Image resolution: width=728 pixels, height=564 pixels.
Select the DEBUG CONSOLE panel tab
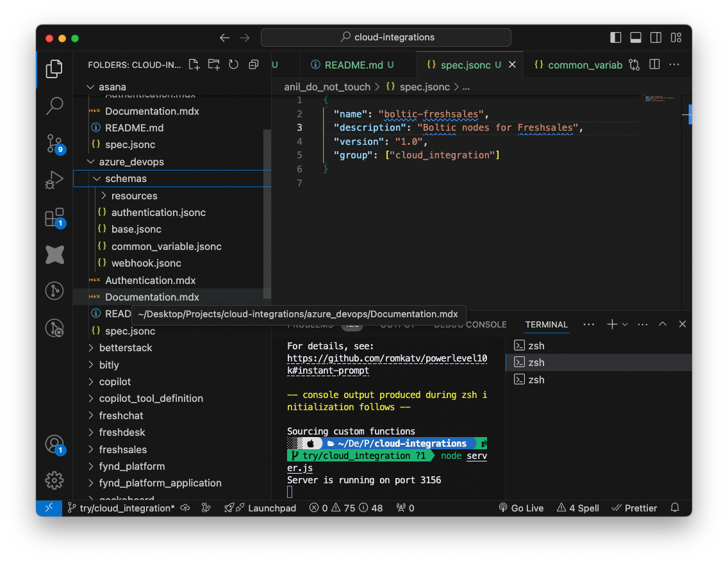(470, 324)
